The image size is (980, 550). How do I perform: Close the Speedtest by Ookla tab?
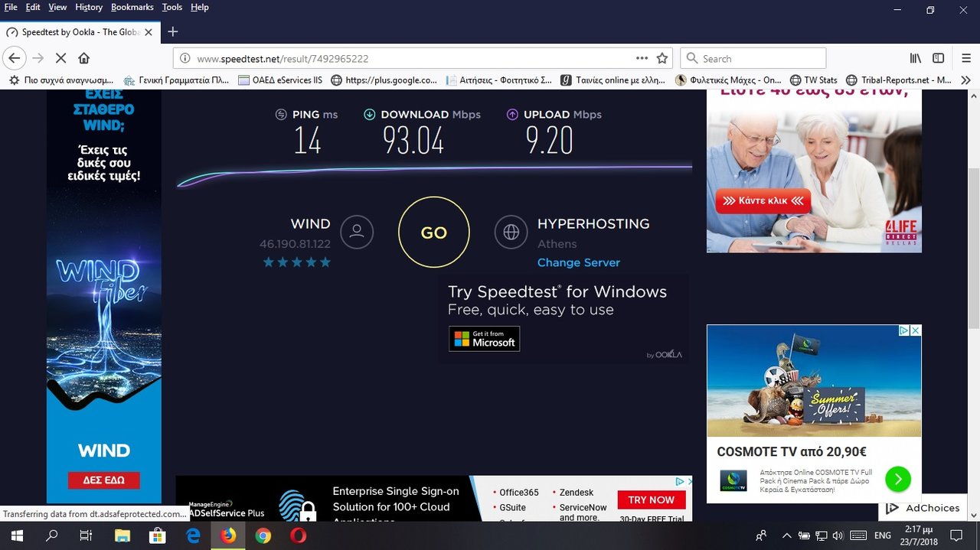[149, 32]
